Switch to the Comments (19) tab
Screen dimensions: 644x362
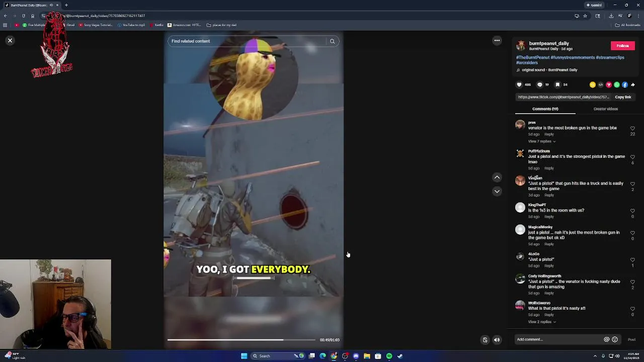point(545,109)
